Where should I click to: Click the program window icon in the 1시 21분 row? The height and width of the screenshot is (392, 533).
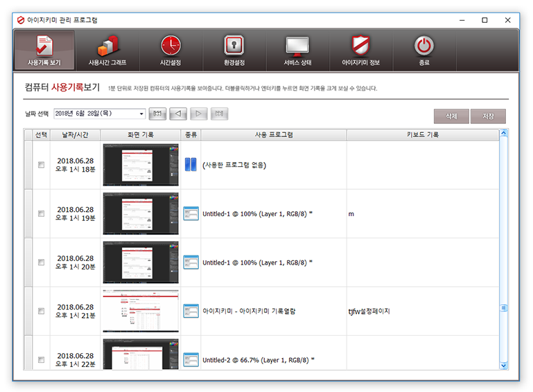(x=191, y=311)
